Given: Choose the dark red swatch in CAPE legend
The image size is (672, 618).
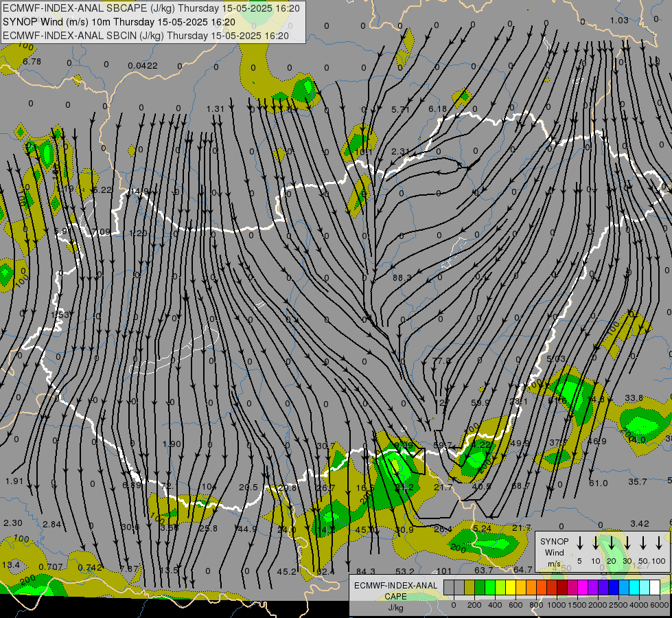Looking at the screenshot, I should point(562,587).
